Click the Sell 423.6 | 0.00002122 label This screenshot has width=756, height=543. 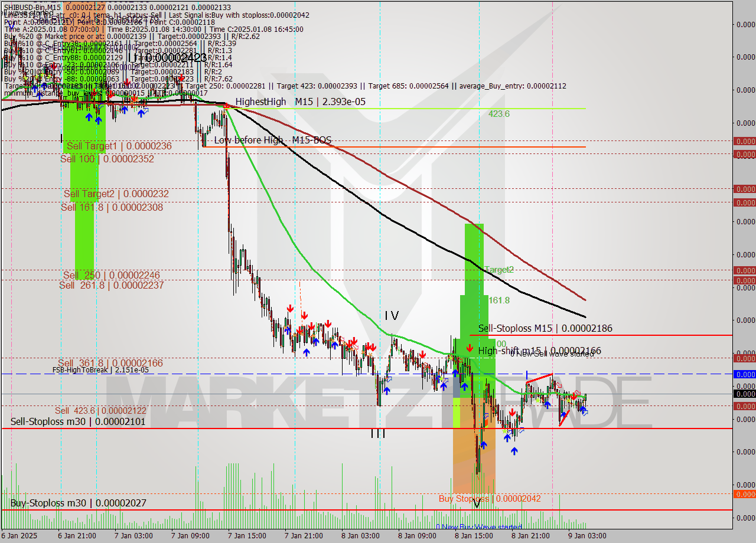100,410
